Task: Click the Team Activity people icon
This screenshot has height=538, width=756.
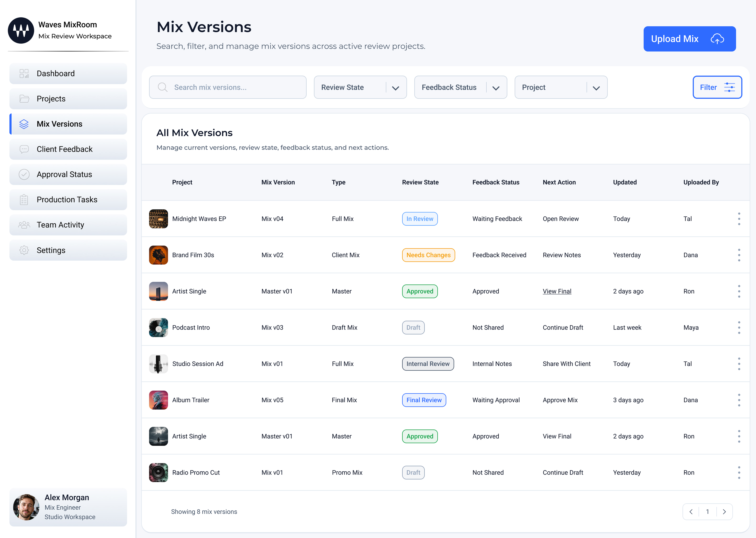Action: (x=24, y=225)
